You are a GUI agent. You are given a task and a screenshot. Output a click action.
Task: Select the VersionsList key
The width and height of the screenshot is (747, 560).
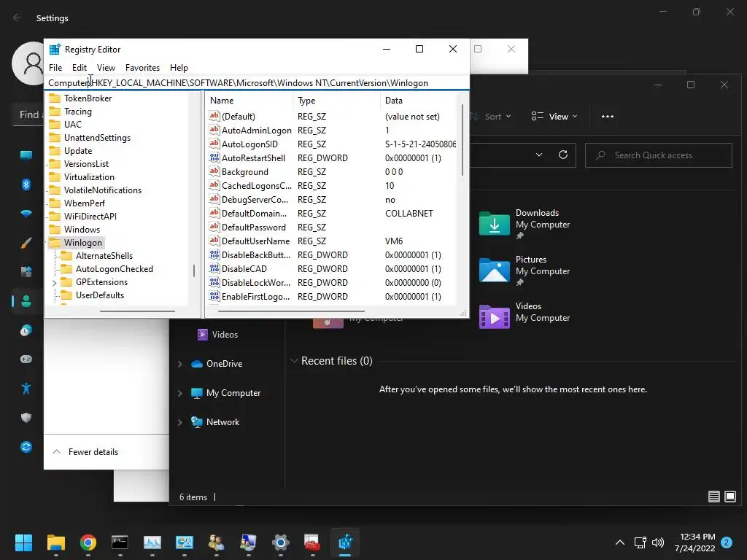click(x=86, y=164)
